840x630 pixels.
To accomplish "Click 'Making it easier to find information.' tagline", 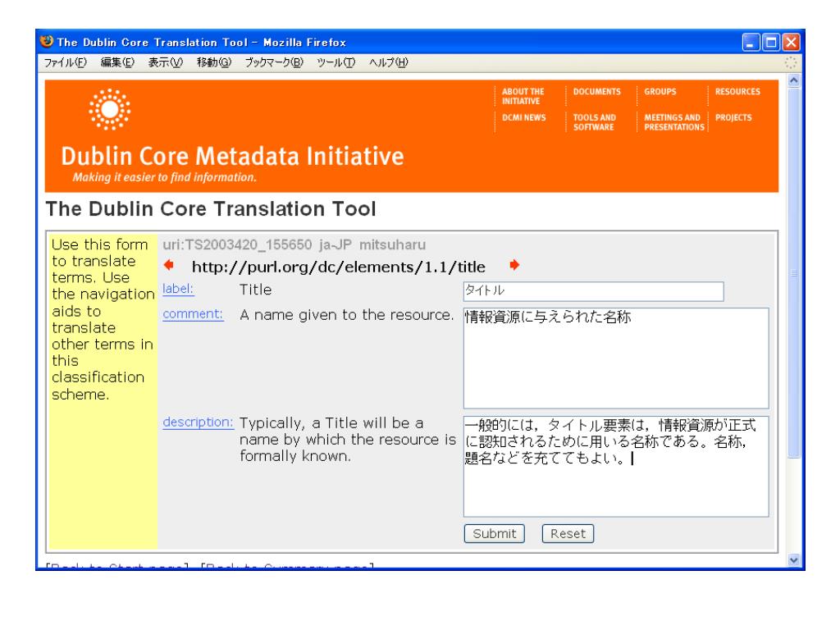I will point(164,177).
